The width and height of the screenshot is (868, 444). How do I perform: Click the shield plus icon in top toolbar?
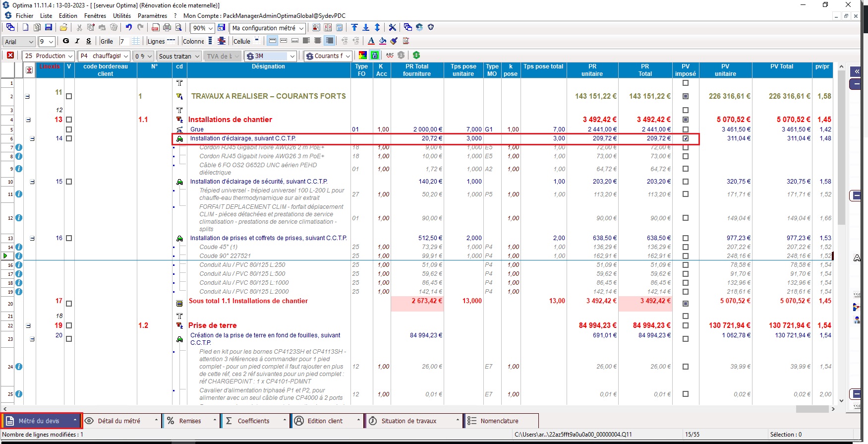click(431, 27)
